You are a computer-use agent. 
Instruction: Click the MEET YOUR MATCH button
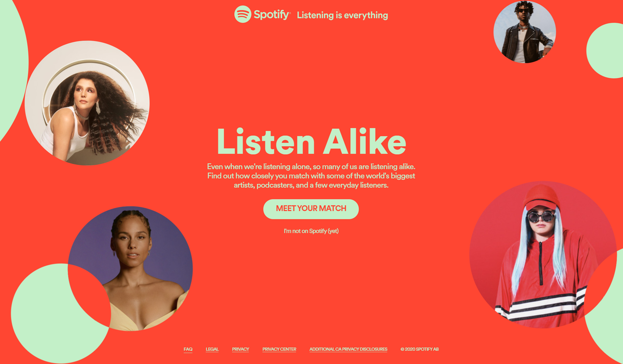[x=311, y=209]
